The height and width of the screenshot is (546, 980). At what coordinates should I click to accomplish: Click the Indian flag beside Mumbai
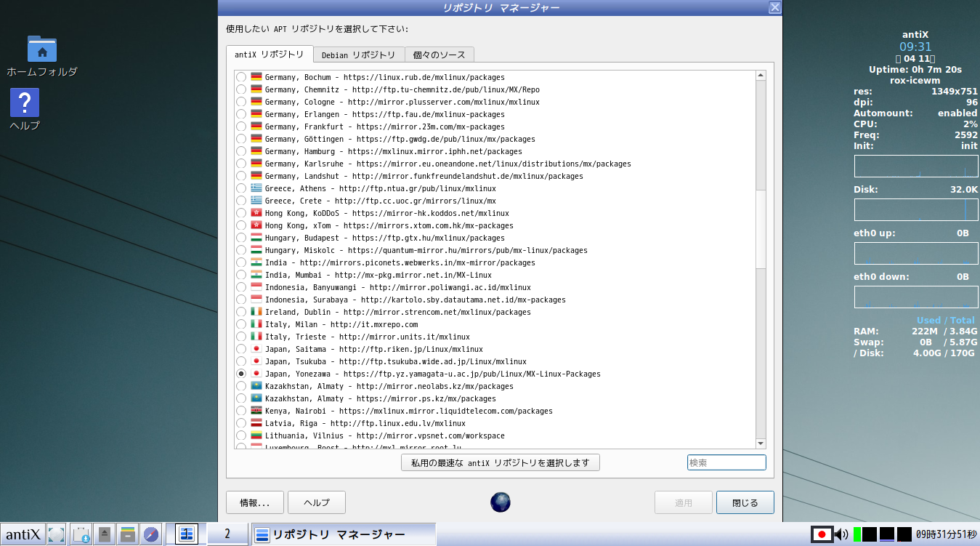(256, 275)
